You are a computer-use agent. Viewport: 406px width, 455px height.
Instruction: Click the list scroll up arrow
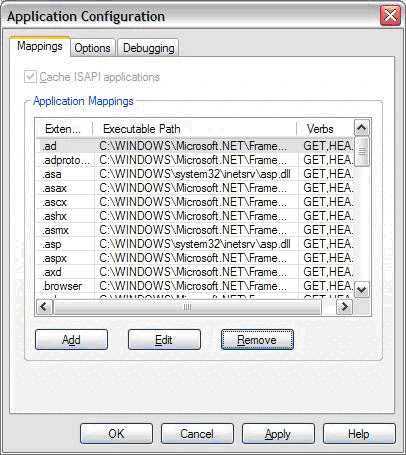click(x=362, y=127)
